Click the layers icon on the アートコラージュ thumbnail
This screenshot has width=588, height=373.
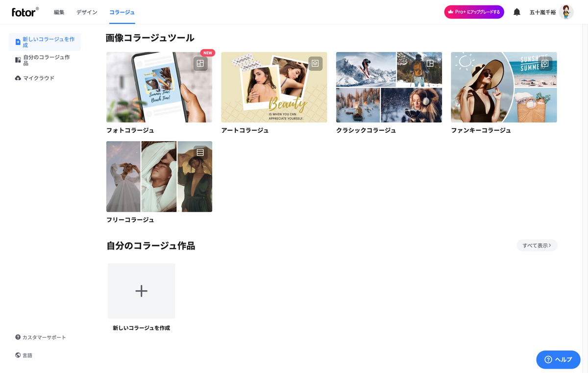(x=315, y=63)
